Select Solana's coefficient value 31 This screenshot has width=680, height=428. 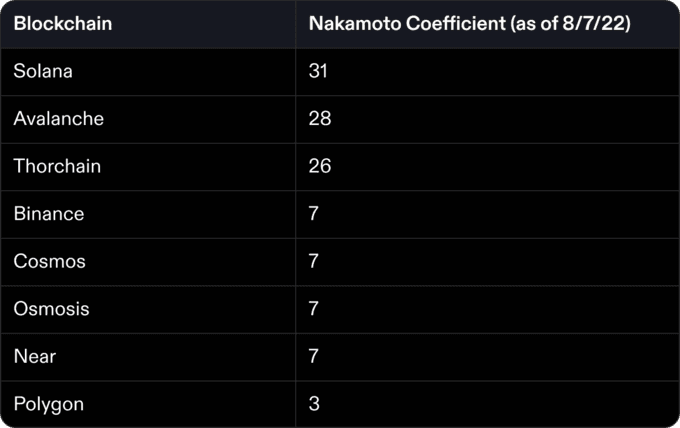(x=319, y=71)
